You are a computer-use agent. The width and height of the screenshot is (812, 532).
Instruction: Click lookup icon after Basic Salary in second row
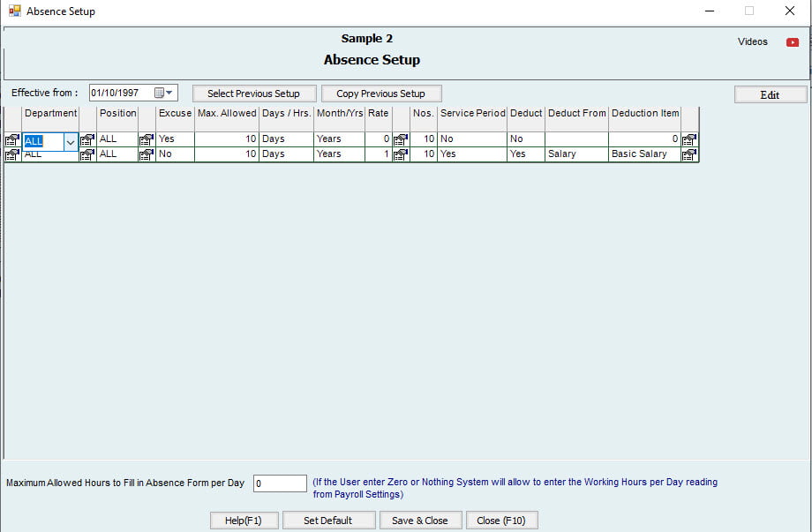688,154
